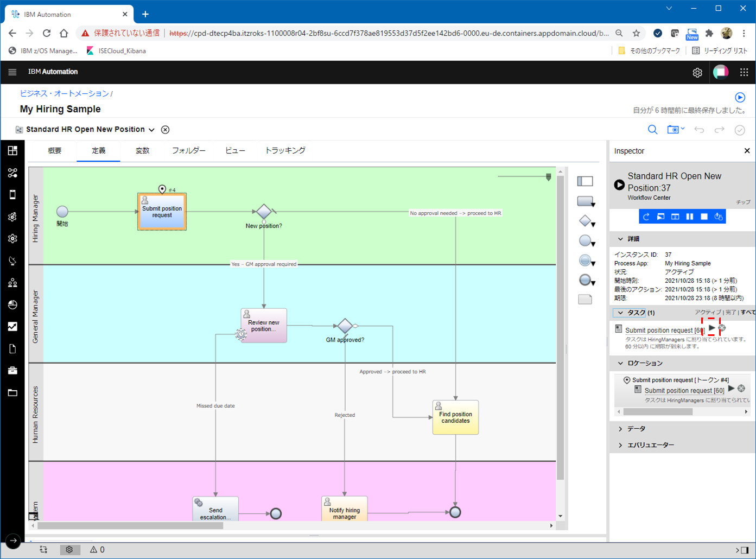Filter tasks by 完了
756x559 pixels.
point(731,312)
